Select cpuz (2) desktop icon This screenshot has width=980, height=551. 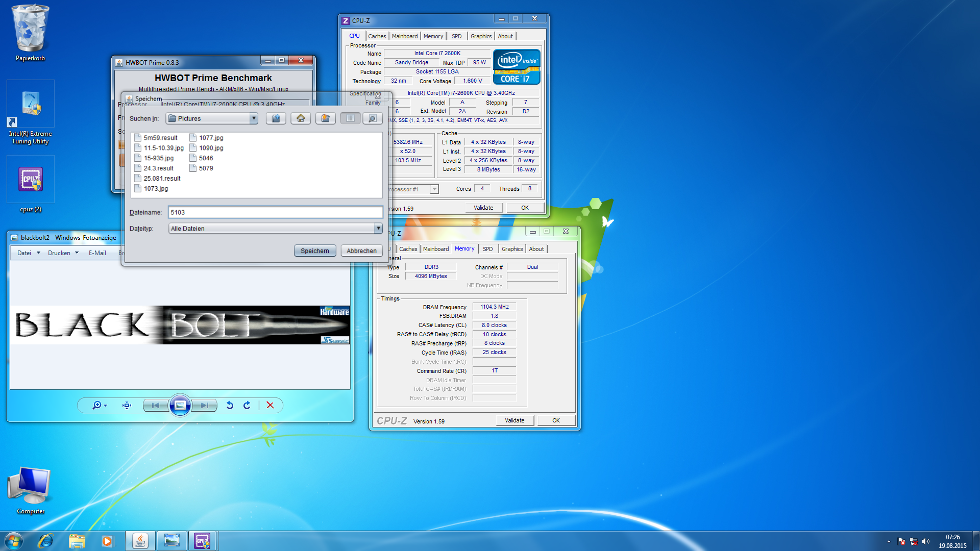(x=31, y=185)
